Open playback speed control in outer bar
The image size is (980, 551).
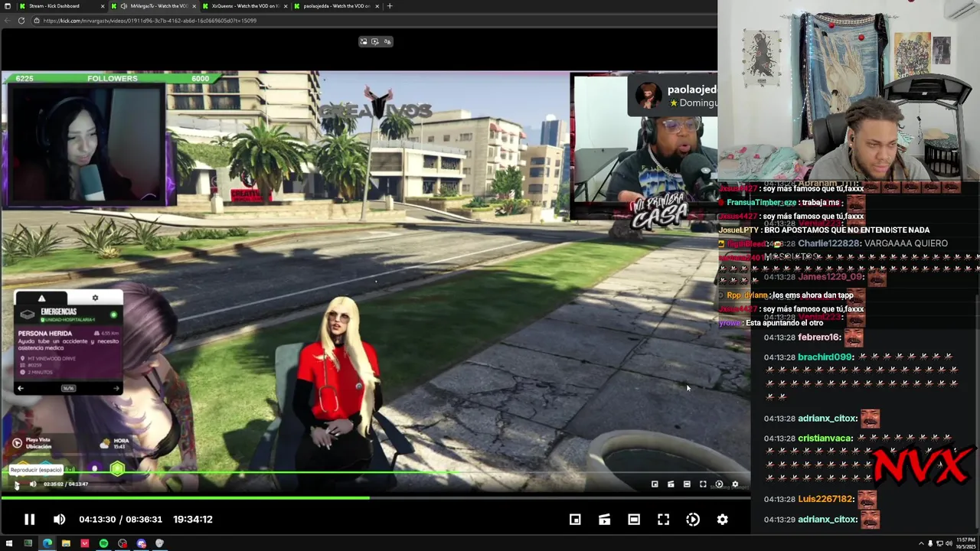(x=693, y=520)
